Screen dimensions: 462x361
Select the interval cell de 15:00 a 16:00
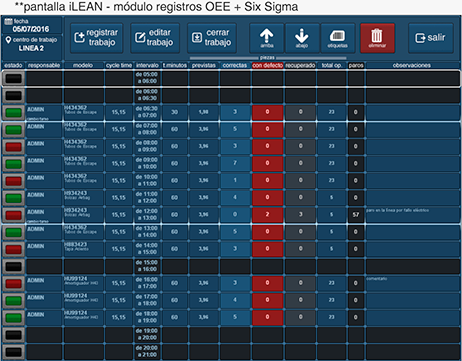(x=147, y=266)
